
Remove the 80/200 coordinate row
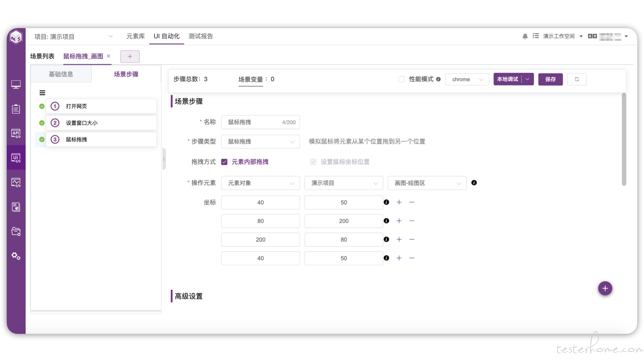point(412,221)
